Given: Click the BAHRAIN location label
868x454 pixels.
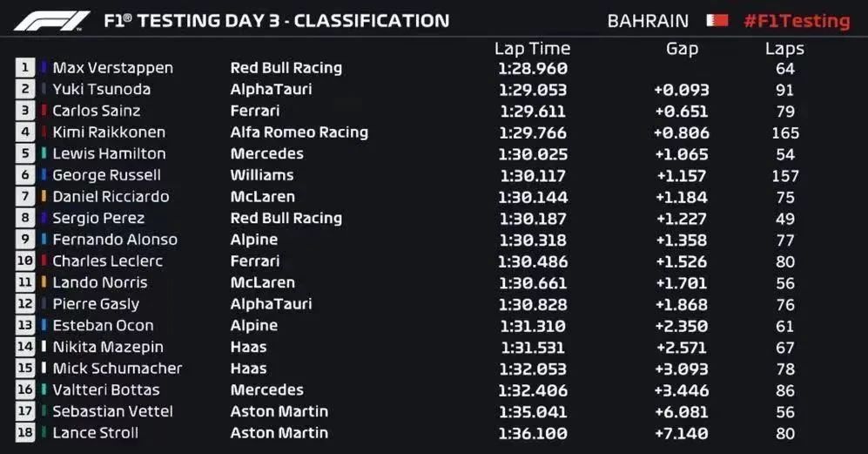Looking at the screenshot, I should click(648, 21).
